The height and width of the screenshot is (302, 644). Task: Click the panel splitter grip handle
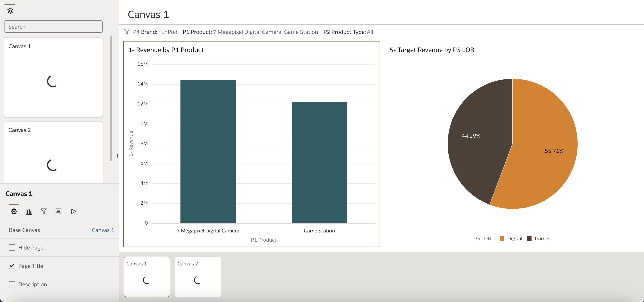click(x=118, y=158)
